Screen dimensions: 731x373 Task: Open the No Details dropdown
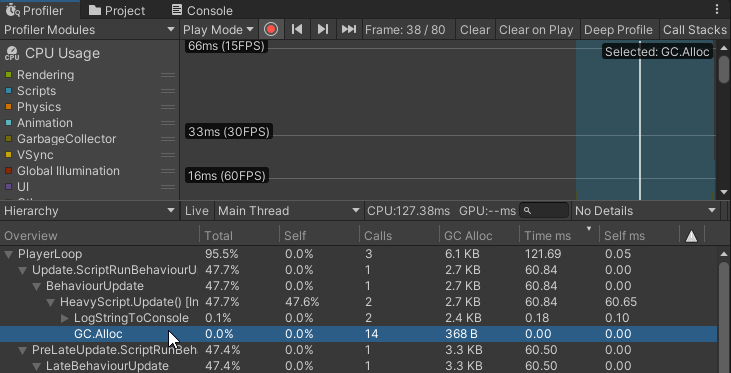646,211
